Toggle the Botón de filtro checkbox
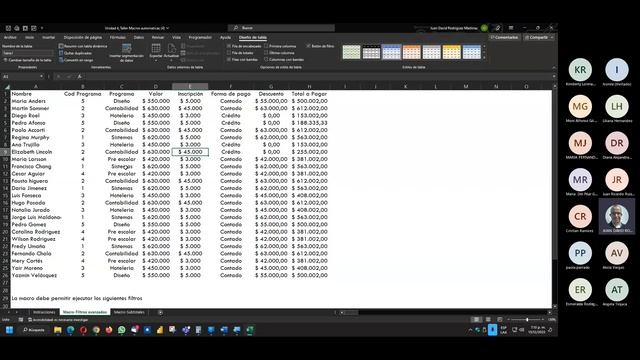 (x=309, y=46)
